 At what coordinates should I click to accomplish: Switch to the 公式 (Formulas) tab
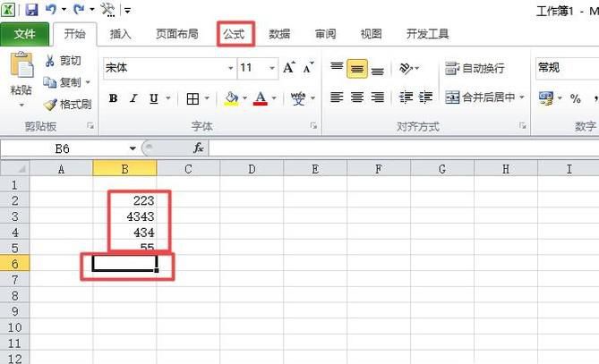(x=234, y=34)
